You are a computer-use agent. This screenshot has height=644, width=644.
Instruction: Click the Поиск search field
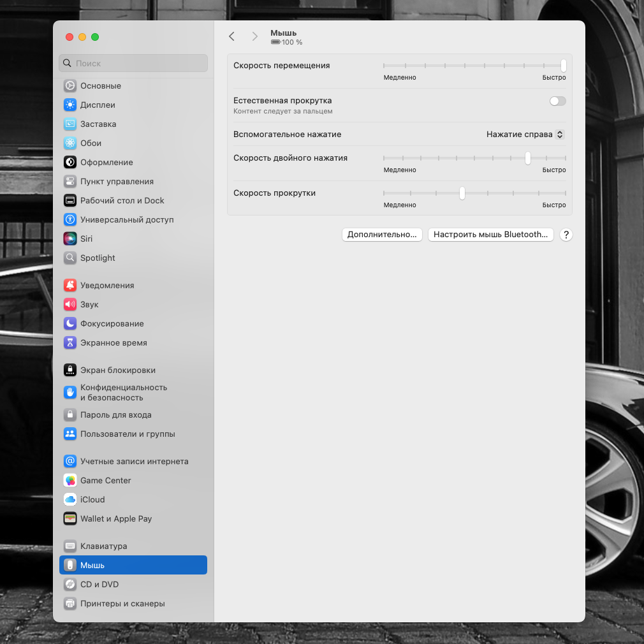click(x=133, y=63)
